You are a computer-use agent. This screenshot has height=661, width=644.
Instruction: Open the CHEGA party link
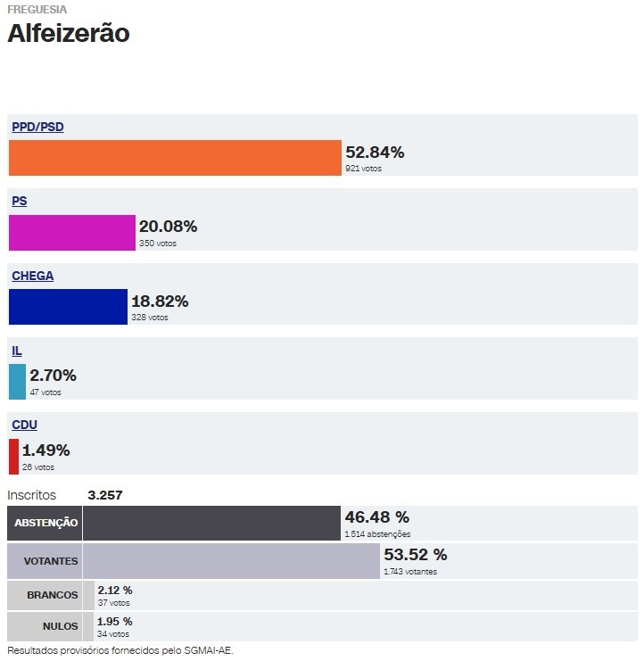tap(32, 277)
